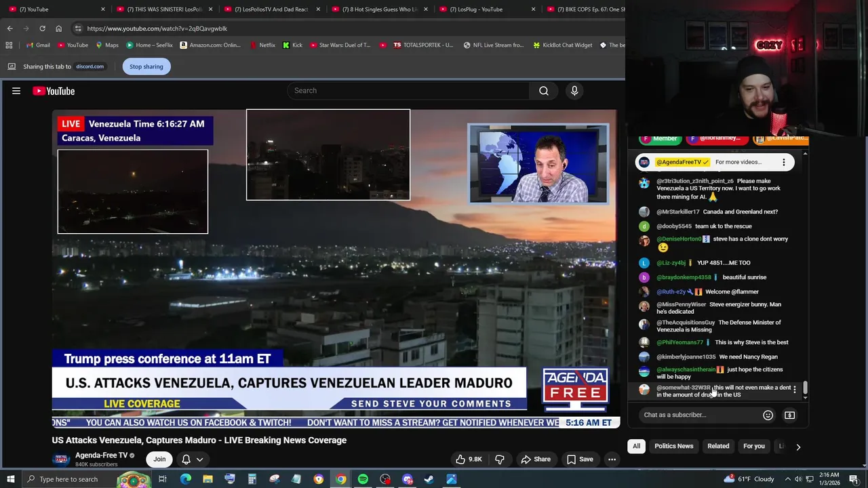Join the Agenda-Free TV channel membership
Screen dimensions: 868x488
point(159,459)
